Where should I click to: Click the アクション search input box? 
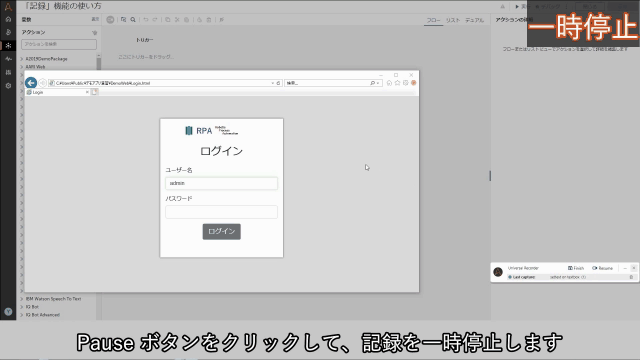pyautogui.click(x=59, y=44)
